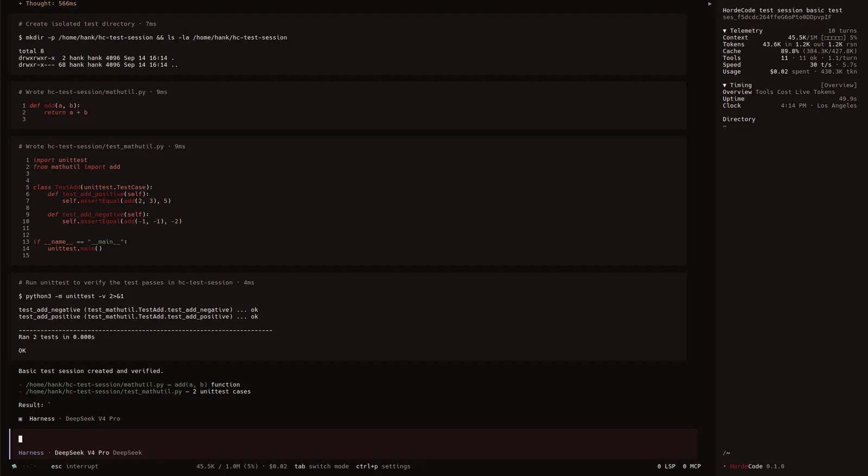Click the Context usage progress bar
868x476 pixels.
[x=833, y=38]
